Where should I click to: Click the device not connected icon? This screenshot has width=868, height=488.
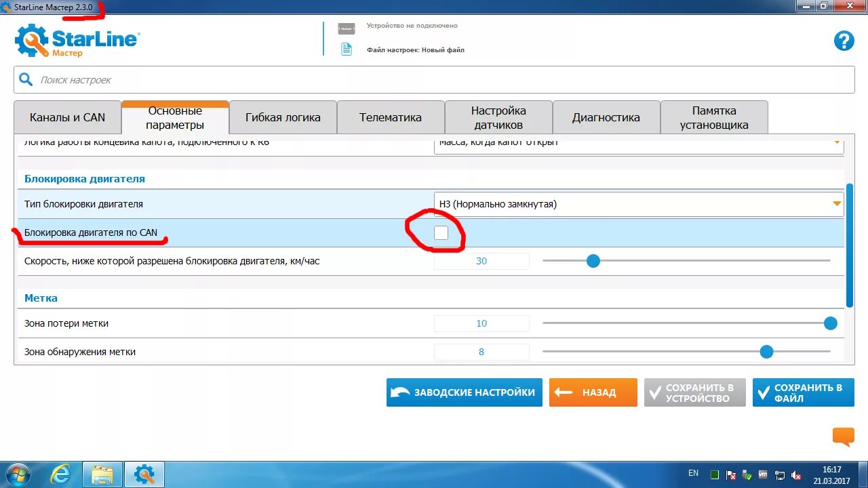tap(347, 28)
